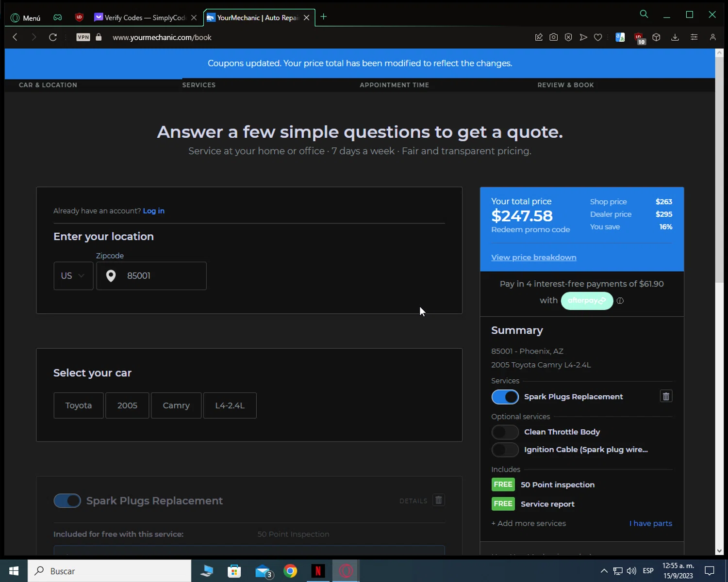Open the notification center icon
Screen dimensions: 728x582
(x=710, y=571)
